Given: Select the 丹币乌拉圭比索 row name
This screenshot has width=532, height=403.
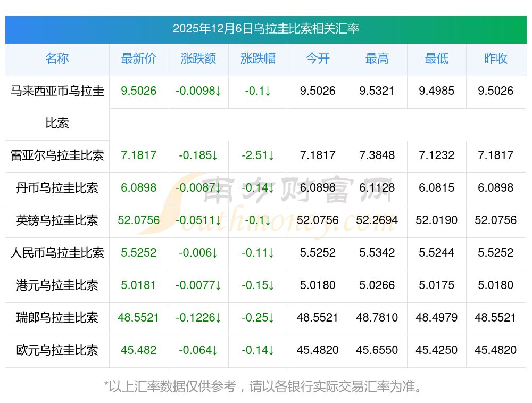Looking at the screenshot, I should point(57,188).
